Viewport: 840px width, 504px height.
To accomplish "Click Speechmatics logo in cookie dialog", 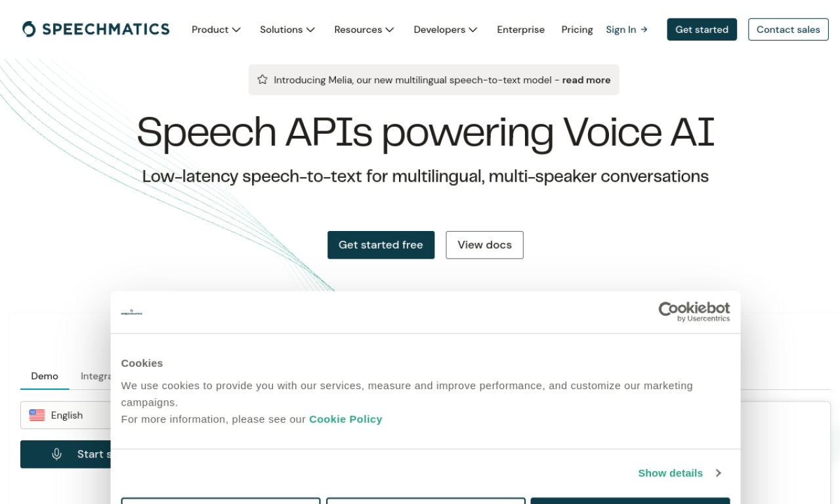I will coord(131,312).
